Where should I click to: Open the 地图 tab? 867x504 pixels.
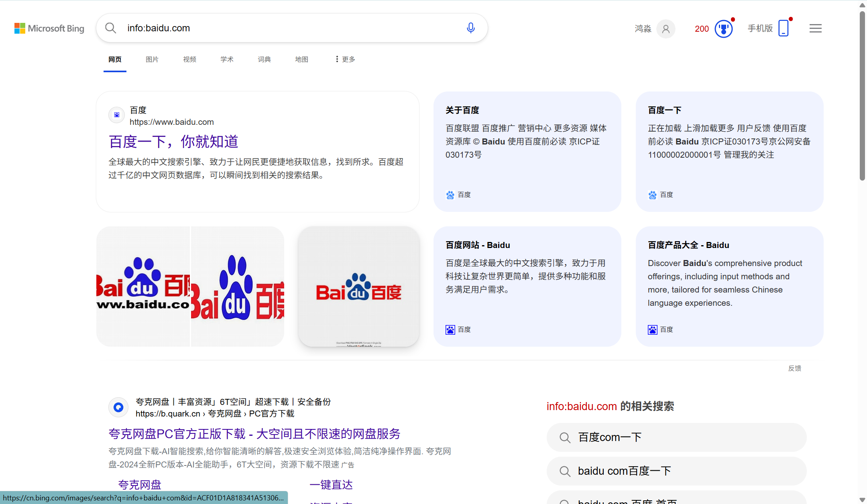(x=301, y=59)
